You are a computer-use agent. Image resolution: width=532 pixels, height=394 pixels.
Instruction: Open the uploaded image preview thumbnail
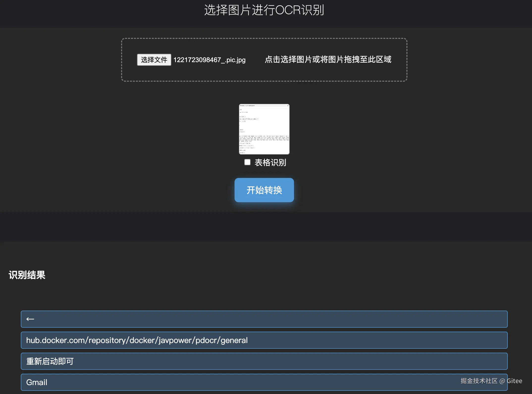pos(264,129)
